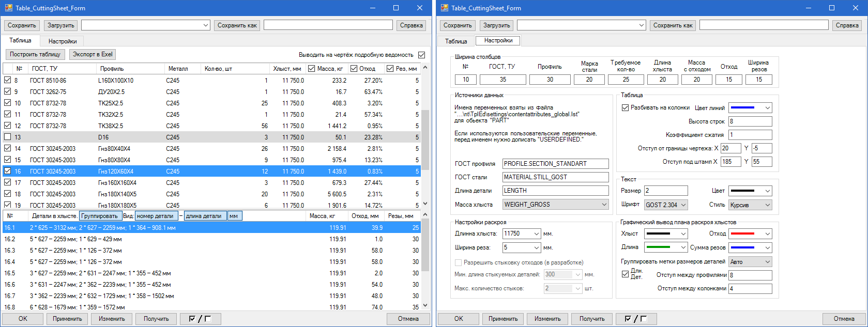Click the 'Группировать' button in the details panel
This screenshot has height=327, width=868.
click(x=100, y=216)
